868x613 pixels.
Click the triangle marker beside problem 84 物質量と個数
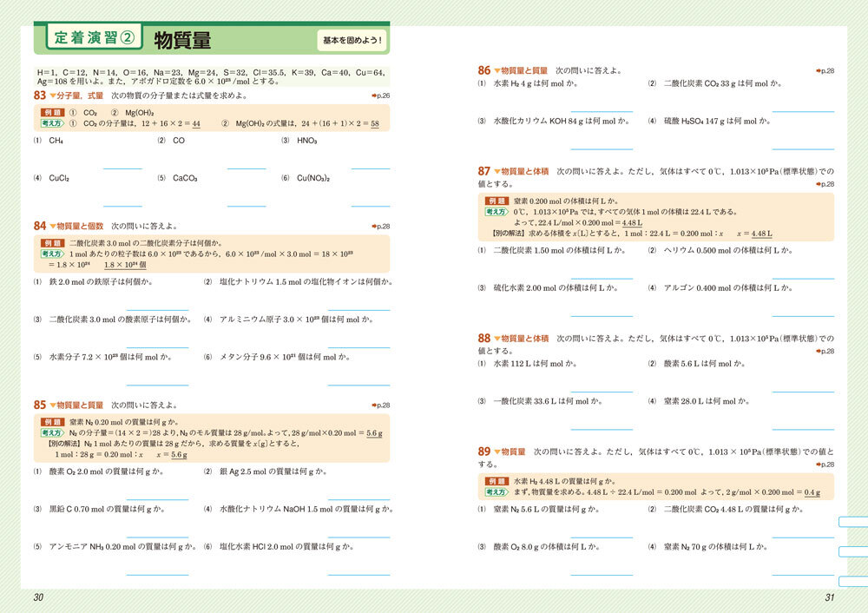pos(52,226)
